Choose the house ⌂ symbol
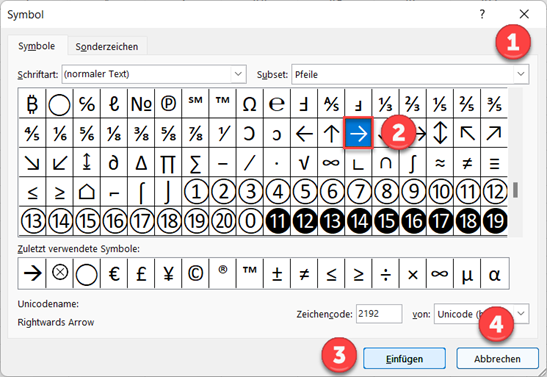 tap(87, 192)
